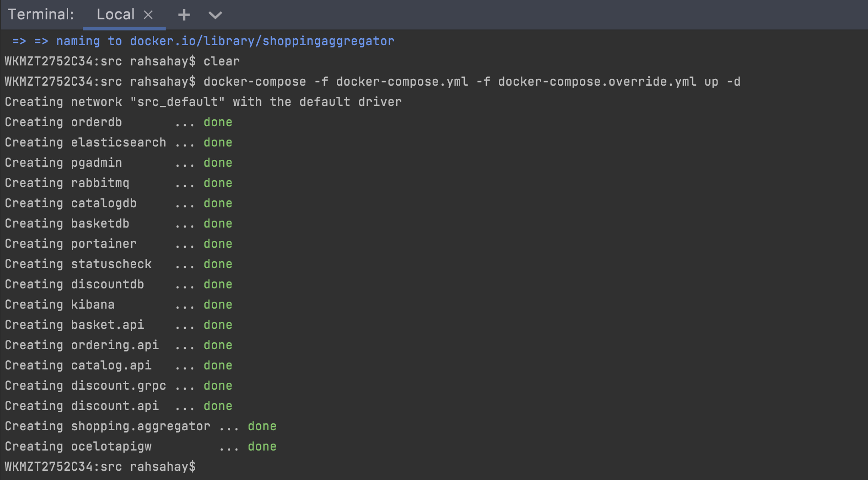Select the docker.io/library/shoppingaggregator text

point(262,41)
